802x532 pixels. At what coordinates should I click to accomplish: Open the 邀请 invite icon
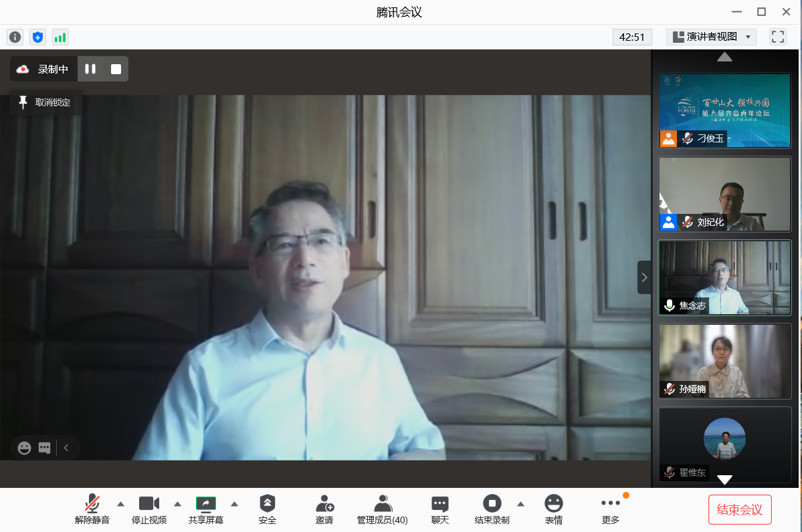click(x=324, y=510)
